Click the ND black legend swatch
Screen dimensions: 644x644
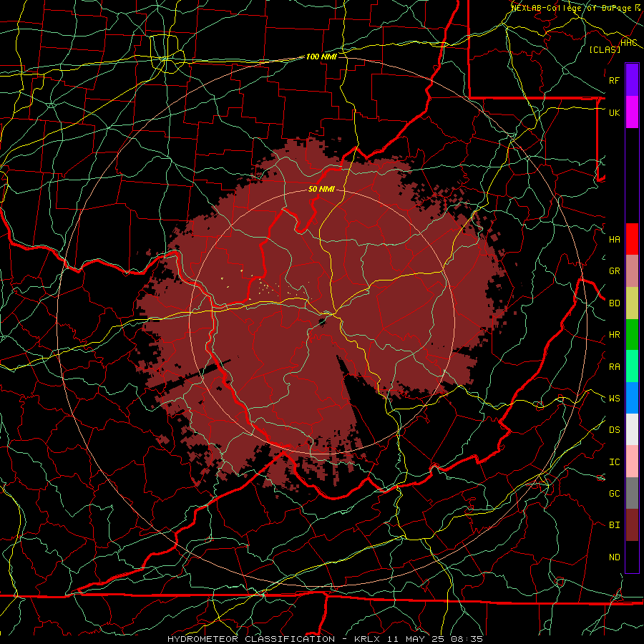click(632, 557)
